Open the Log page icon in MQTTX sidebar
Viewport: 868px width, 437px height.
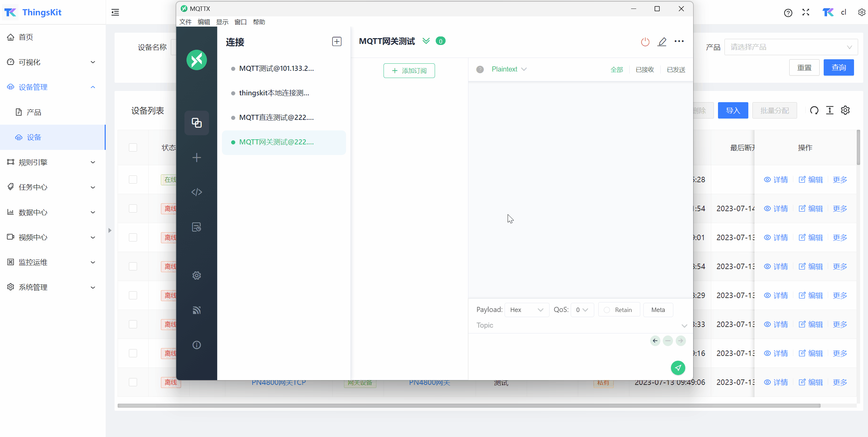(196, 227)
